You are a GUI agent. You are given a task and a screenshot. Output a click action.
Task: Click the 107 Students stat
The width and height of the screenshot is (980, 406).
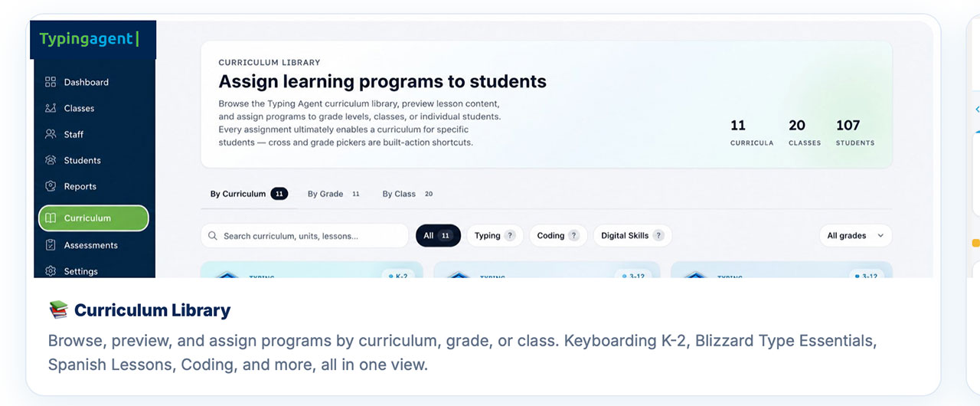[x=854, y=132]
